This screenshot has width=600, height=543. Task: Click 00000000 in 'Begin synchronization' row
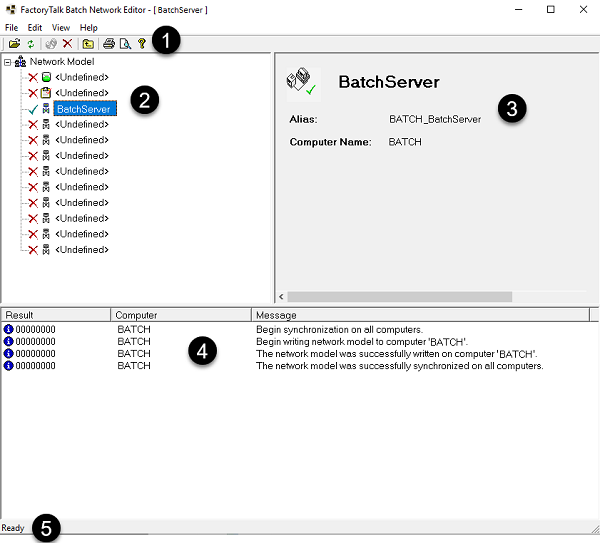click(x=35, y=329)
